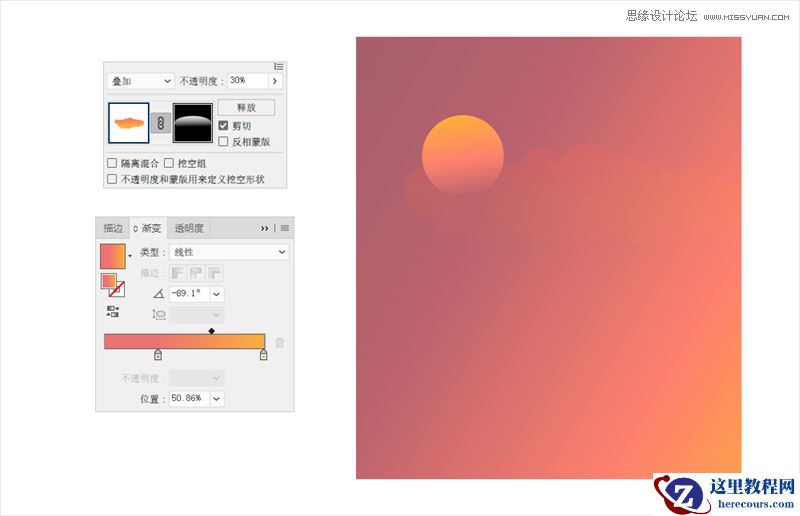Click second stroke gradient alignment icon
Viewport: 800px width, 516px height.
[196, 273]
